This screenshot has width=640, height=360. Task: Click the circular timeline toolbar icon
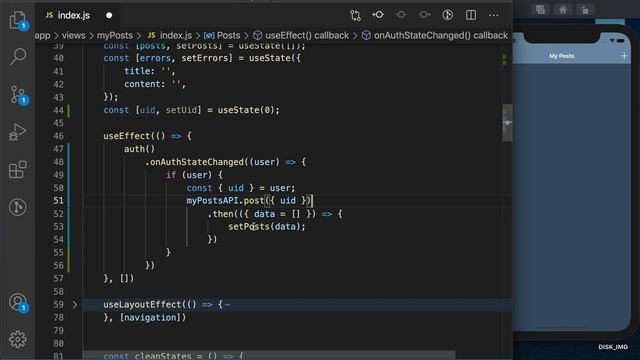[x=448, y=15]
